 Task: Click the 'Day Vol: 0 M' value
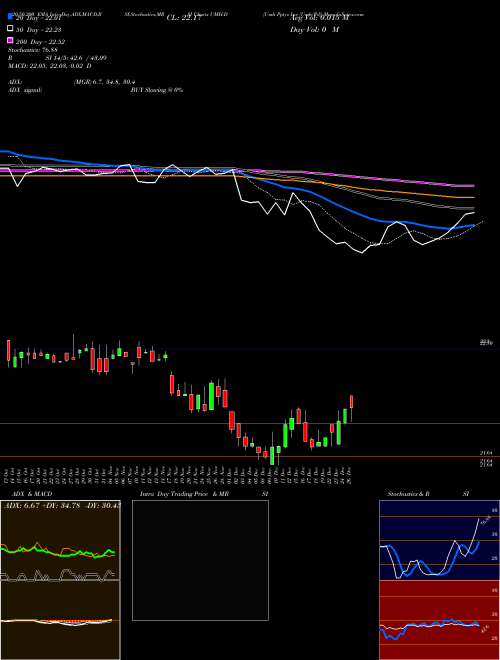(x=314, y=30)
